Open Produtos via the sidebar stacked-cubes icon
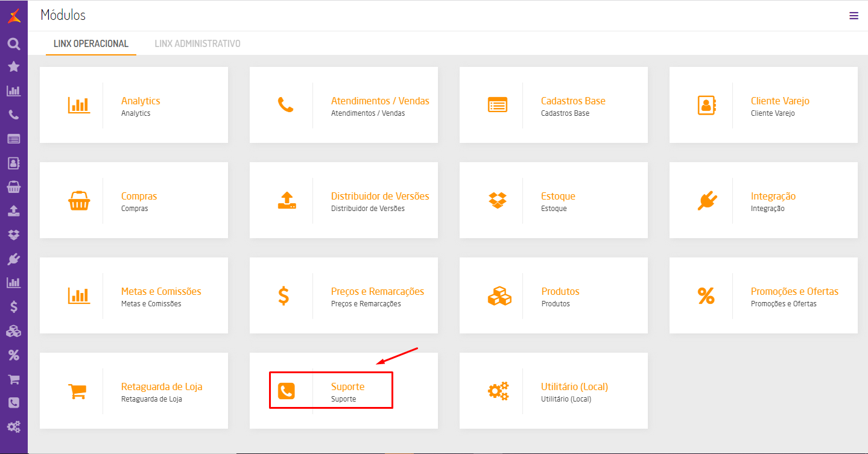This screenshot has width=868, height=454. click(x=13, y=330)
